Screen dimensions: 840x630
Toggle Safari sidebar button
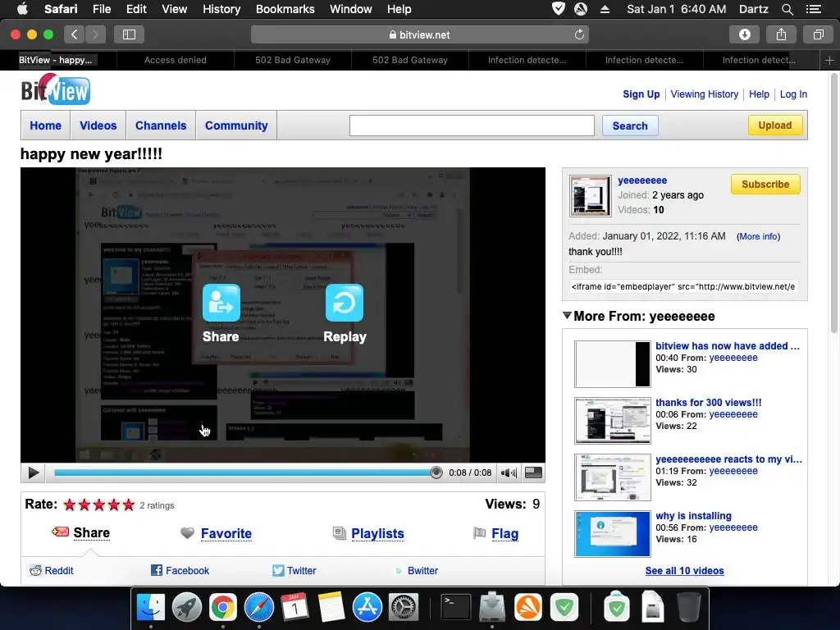click(129, 34)
